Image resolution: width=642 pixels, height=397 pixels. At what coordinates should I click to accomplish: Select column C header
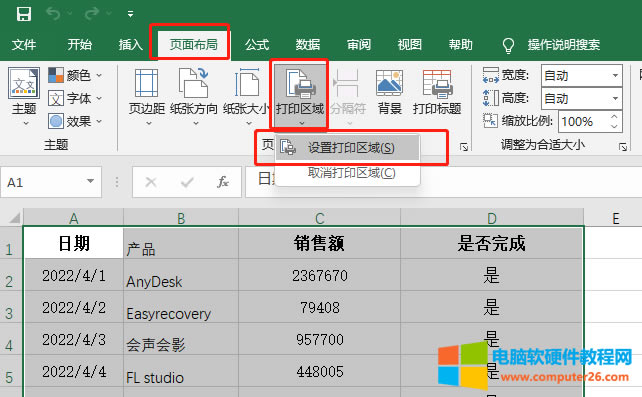tap(319, 218)
